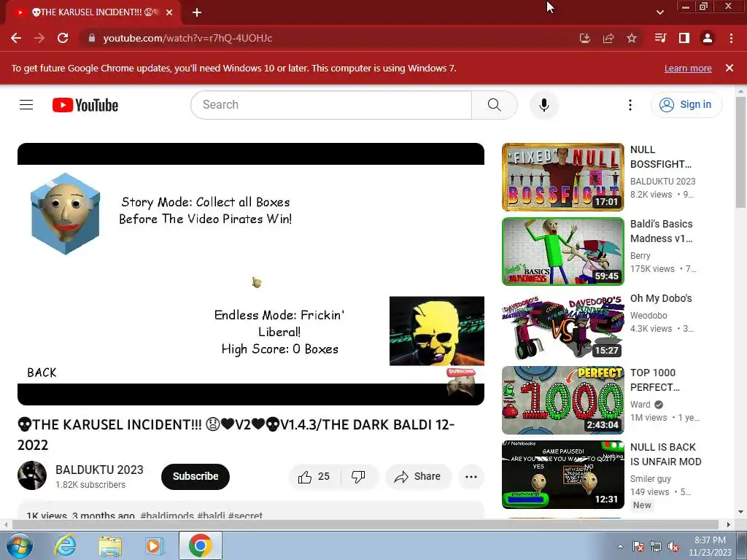Click into the YouTube Search field
747x560 pixels.
[331, 105]
